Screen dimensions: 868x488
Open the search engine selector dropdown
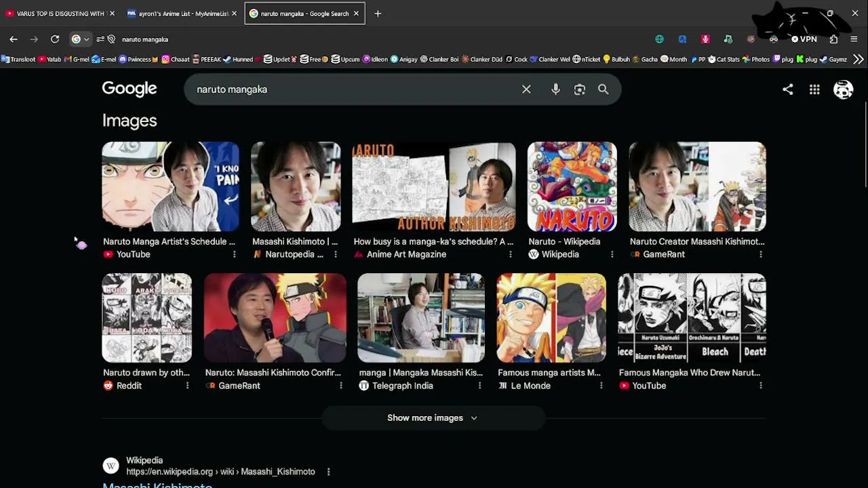click(80, 39)
